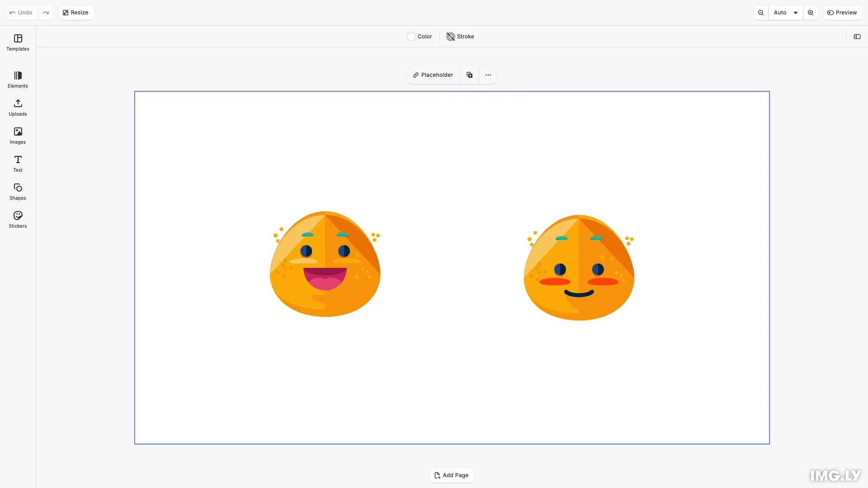Open the Uploads panel
The width and height of the screenshot is (868, 488).
pyautogui.click(x=17, y=108)
